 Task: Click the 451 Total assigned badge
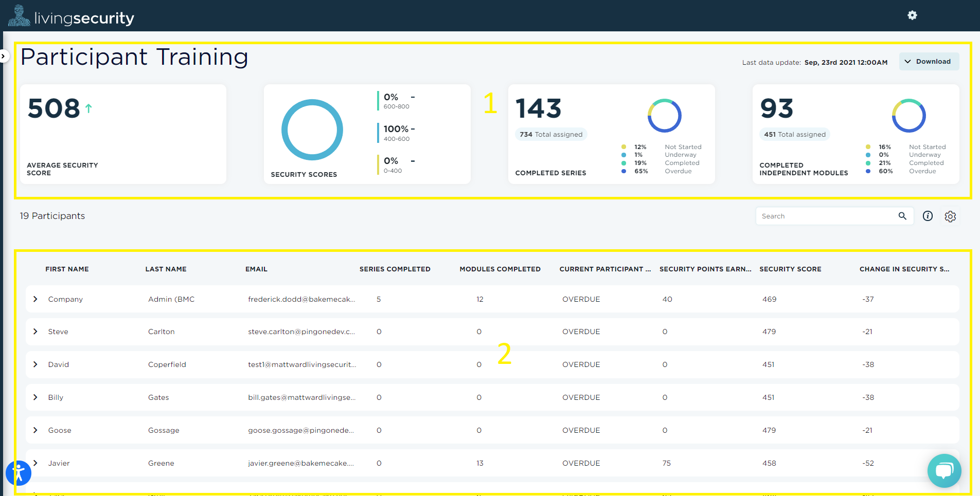[x=795, y=134]
